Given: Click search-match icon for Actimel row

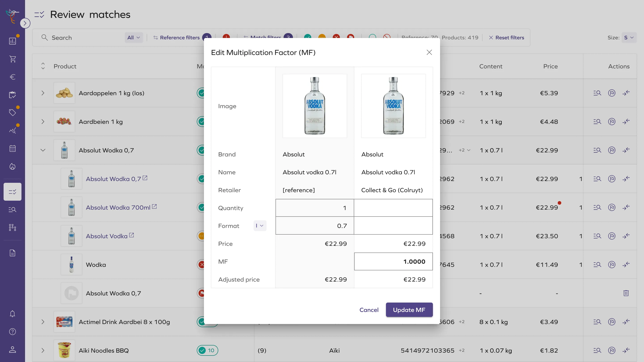Looking at the screenshot, I should click(x=597, y=322).
